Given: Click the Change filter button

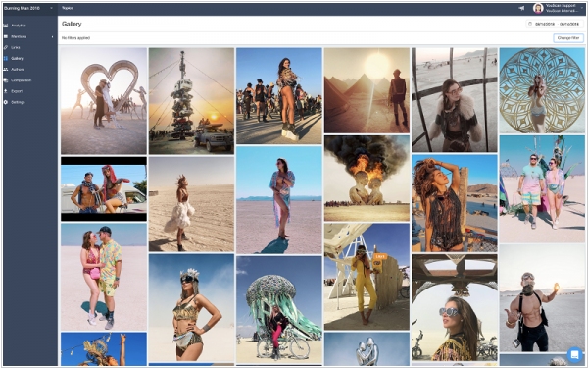Looking at the screenshot, I should [x=568, y=38].
